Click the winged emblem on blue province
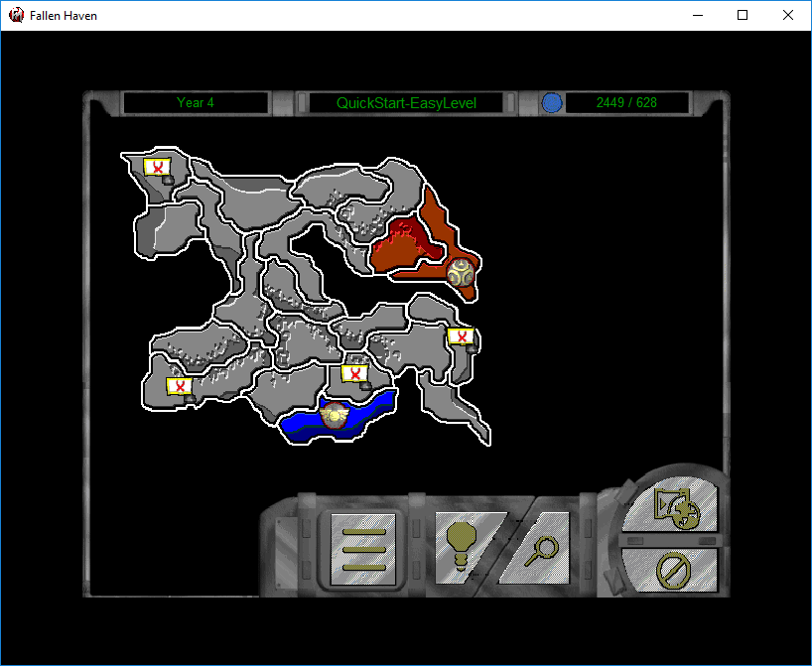The width and height of the screenshot is (812, 666). click(x=333, y=415)
